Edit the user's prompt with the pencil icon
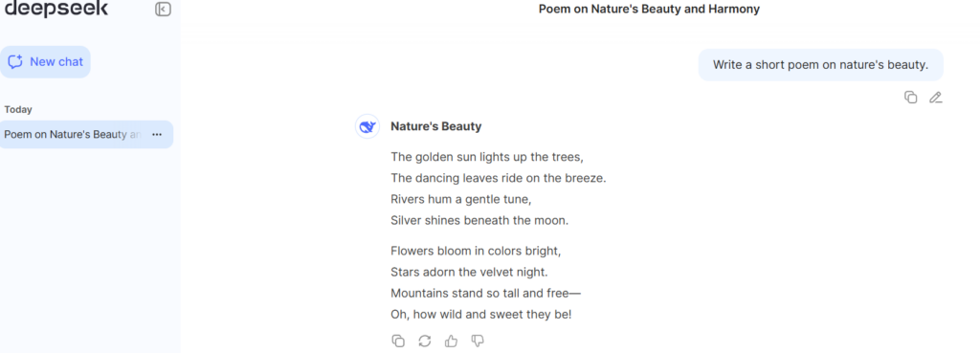The height and width of the screenshot is (353, 980). [x=935, y=98]
